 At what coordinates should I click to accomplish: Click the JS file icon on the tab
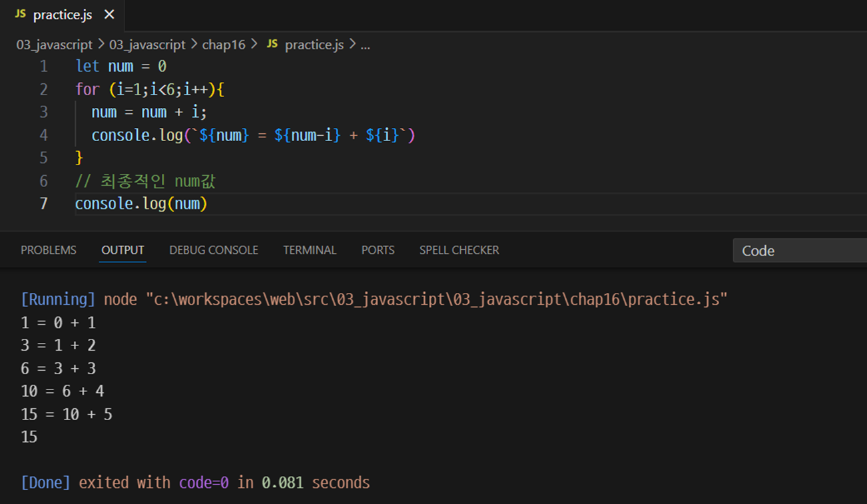click(21, 14)
